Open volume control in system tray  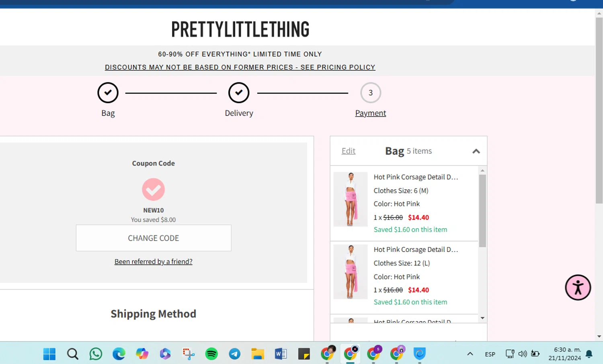(523, 354)
